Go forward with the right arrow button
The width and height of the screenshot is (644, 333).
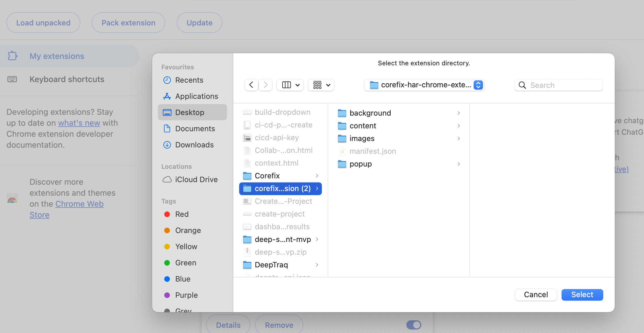[265, 85]
